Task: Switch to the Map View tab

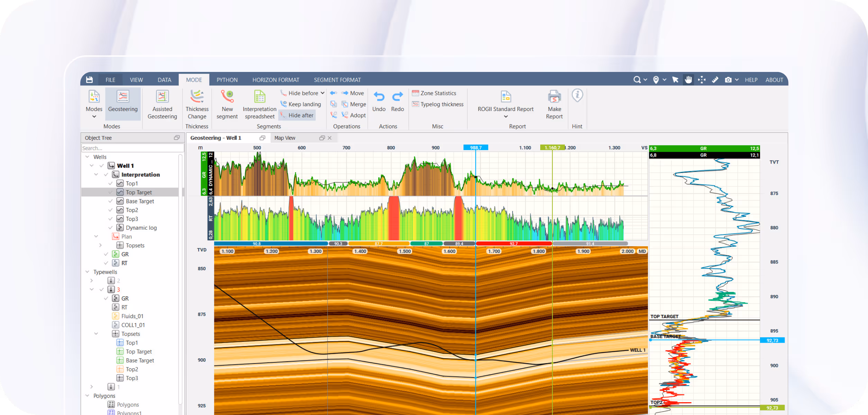Action: tap(285, 138)
